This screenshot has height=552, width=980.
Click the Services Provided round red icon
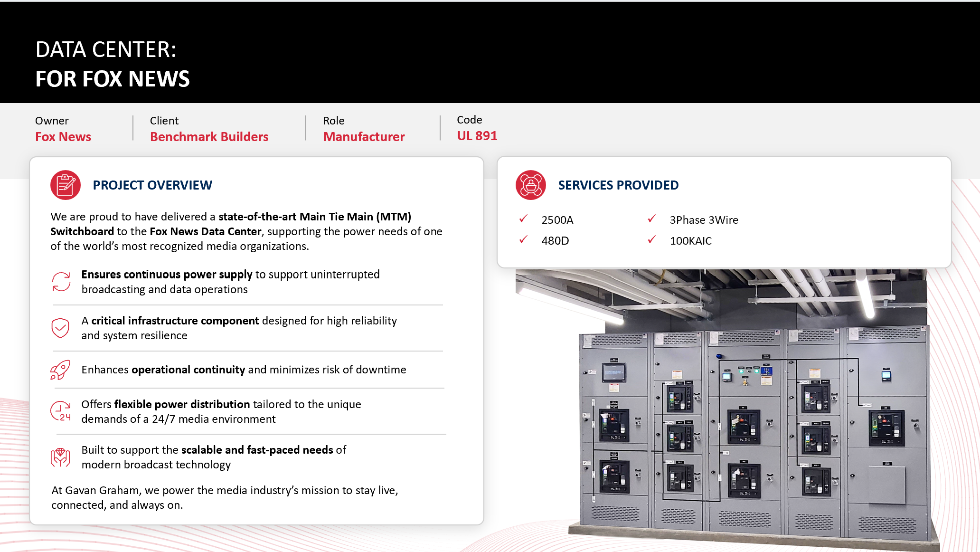click(530, 185)
